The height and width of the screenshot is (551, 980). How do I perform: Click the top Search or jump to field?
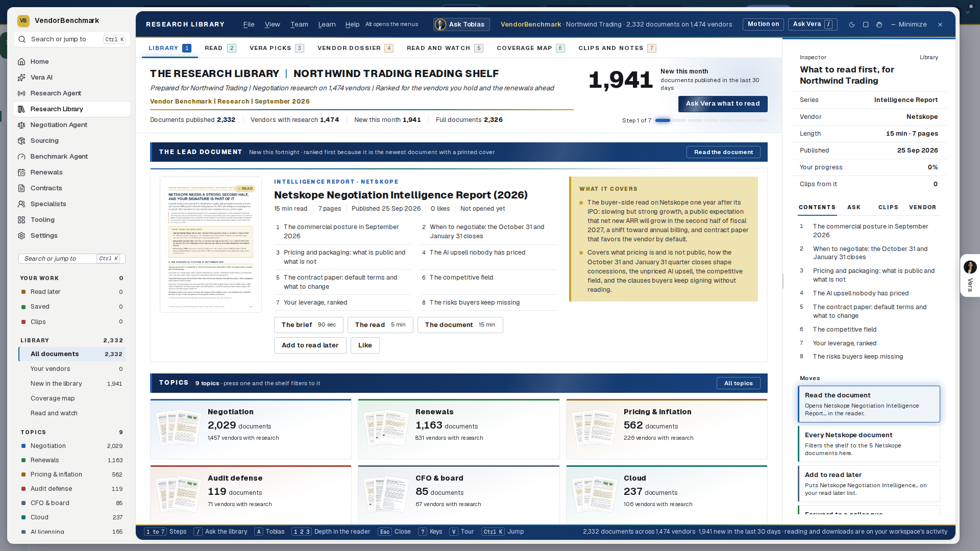click(72, 39)
